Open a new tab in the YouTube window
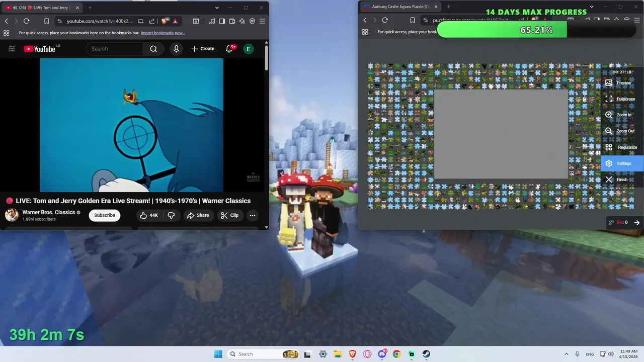The height and width of the screenshot is (362, 644). click(90, 8)
